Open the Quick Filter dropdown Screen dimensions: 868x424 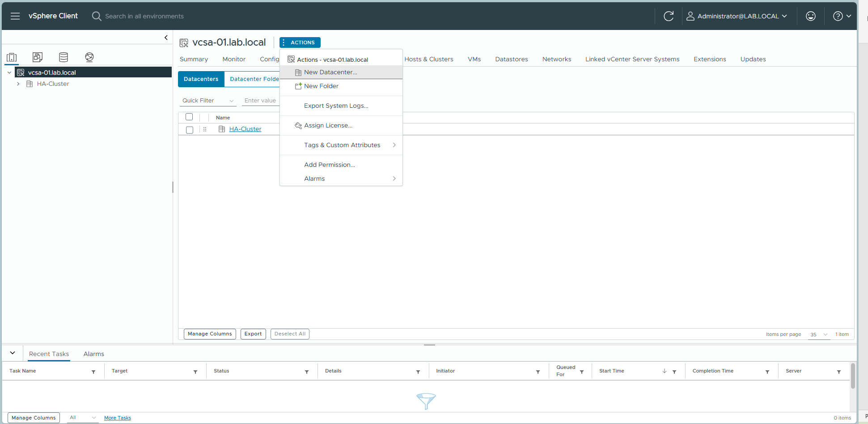(208, 101)
